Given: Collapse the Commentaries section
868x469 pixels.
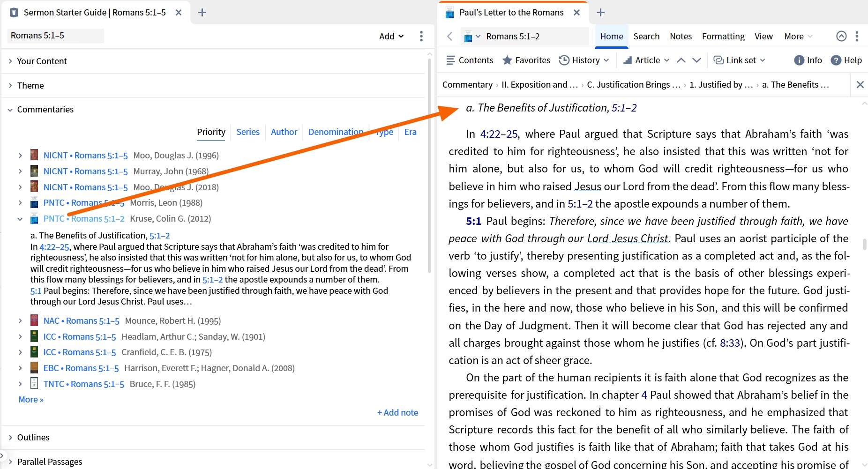Looking at the screenshot, I should point(10,110).
